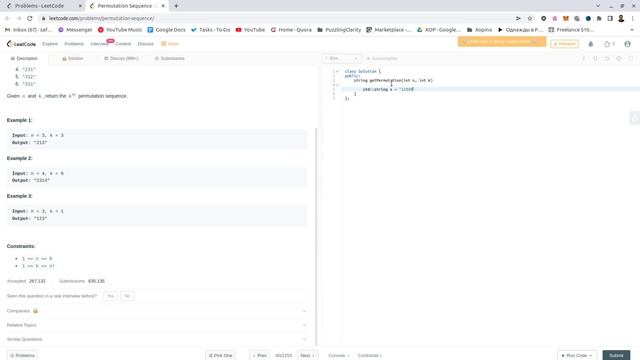Click the Premium button
This screenshot has height=360, width=640.
pyautogui.click(x=564, y=44)
